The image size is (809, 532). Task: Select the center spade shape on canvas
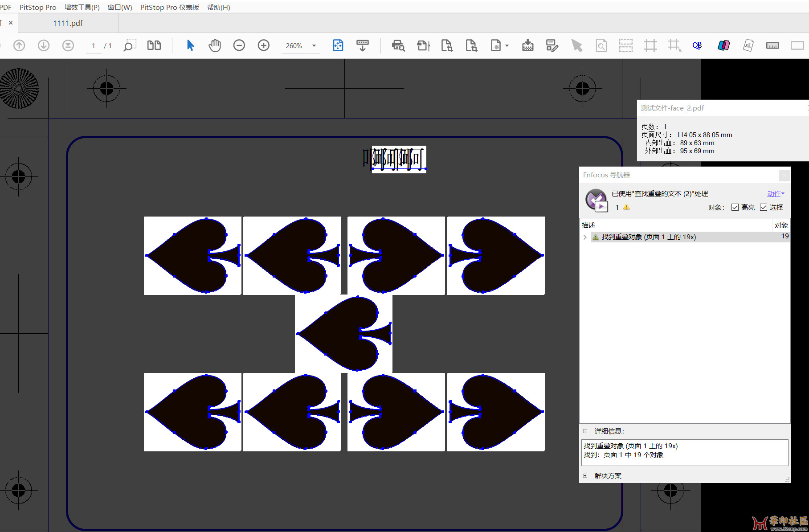point(343,333)
